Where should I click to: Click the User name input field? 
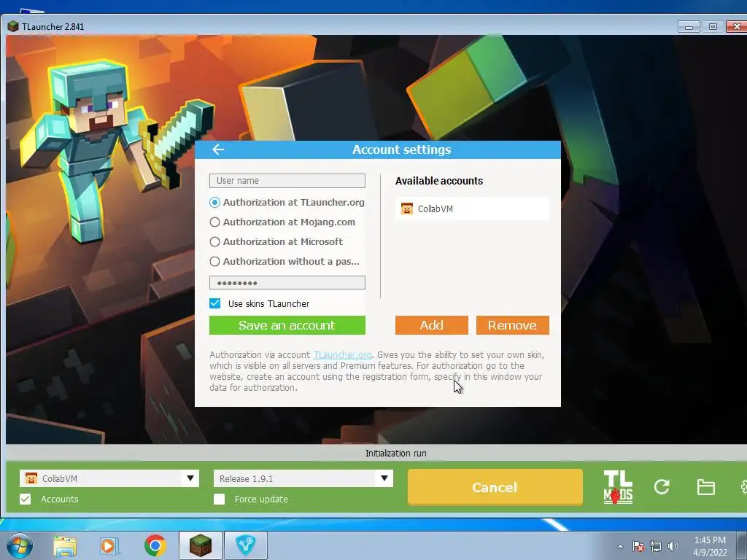[287, 181]
